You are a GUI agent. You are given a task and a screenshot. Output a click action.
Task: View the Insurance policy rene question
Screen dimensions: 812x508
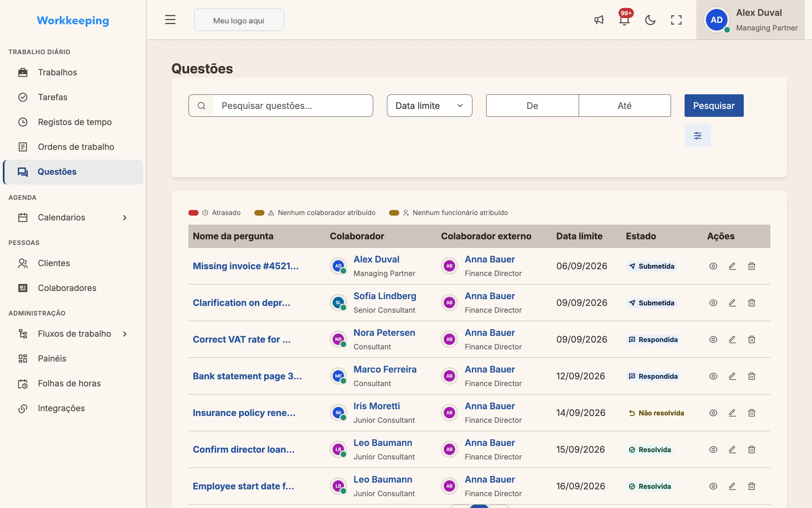pyautogui.click(x=713, y=413)
